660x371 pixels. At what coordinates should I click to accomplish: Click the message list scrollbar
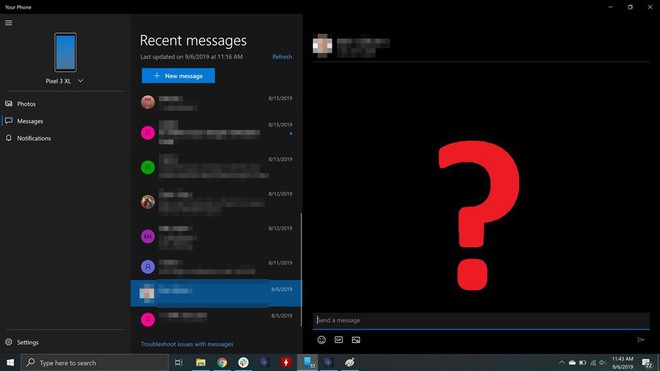(301, 270)
